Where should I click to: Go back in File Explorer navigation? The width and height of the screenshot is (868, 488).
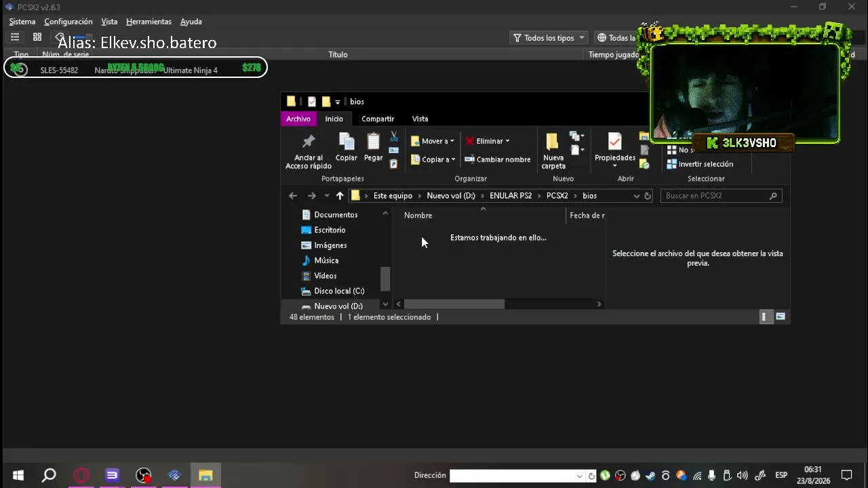(x=293, y=196)
